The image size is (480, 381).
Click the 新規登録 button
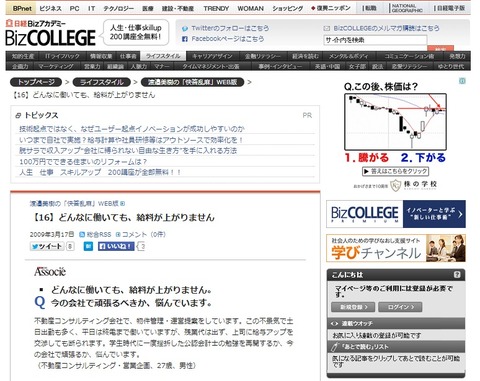(353, 307)
